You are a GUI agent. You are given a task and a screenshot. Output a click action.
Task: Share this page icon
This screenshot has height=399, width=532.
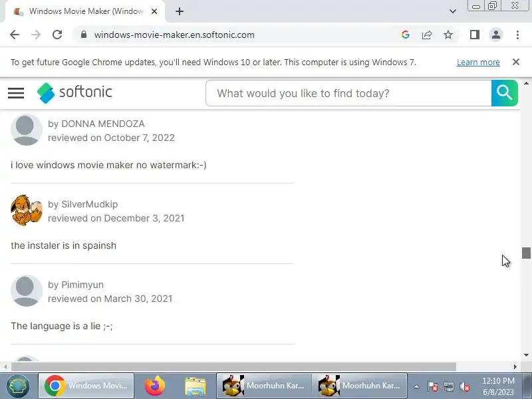(x=427, y=35)
